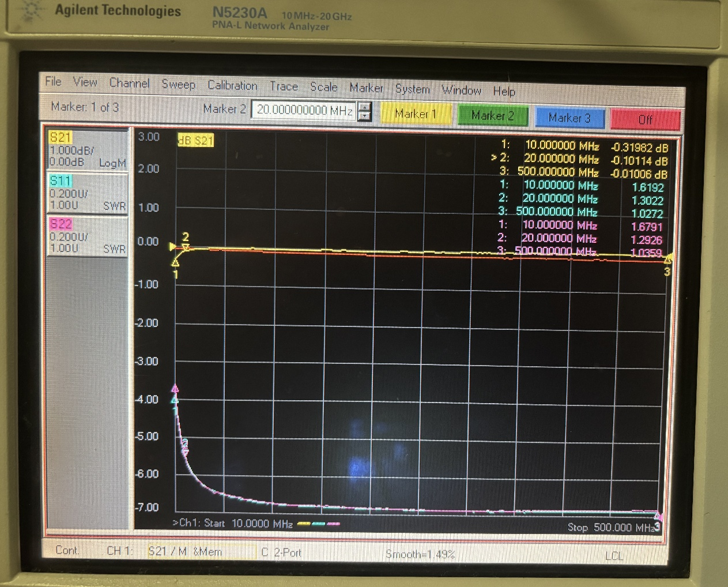
Task: Open the Scale menu
Action: [x=323, y=87]
